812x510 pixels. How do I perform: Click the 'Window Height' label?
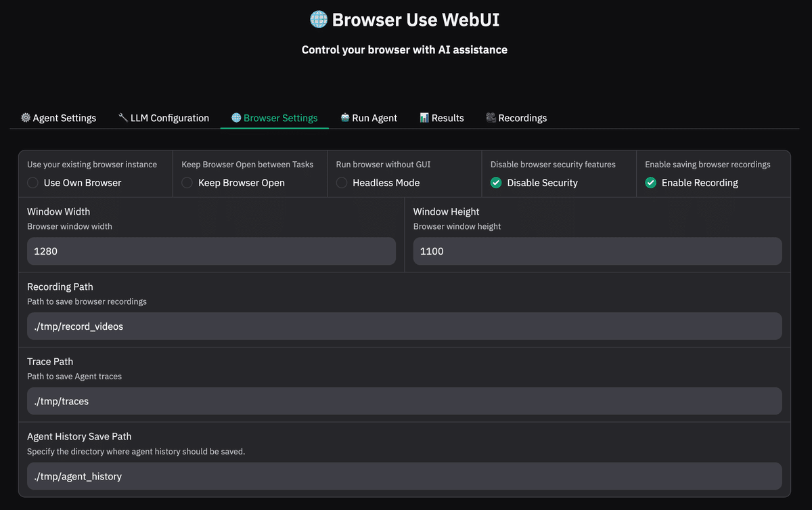coord(447,211)
